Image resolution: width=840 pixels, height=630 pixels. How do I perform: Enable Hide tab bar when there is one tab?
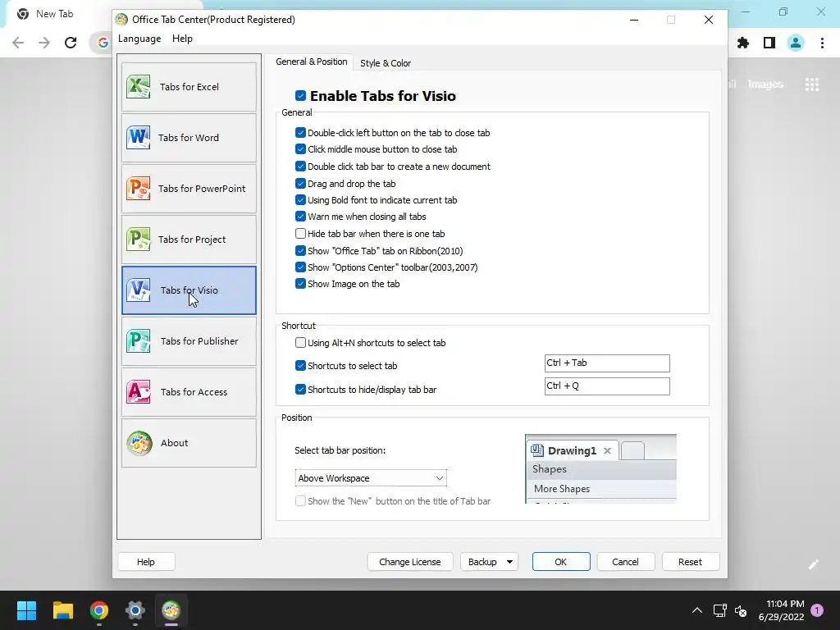tap(300, 234)
